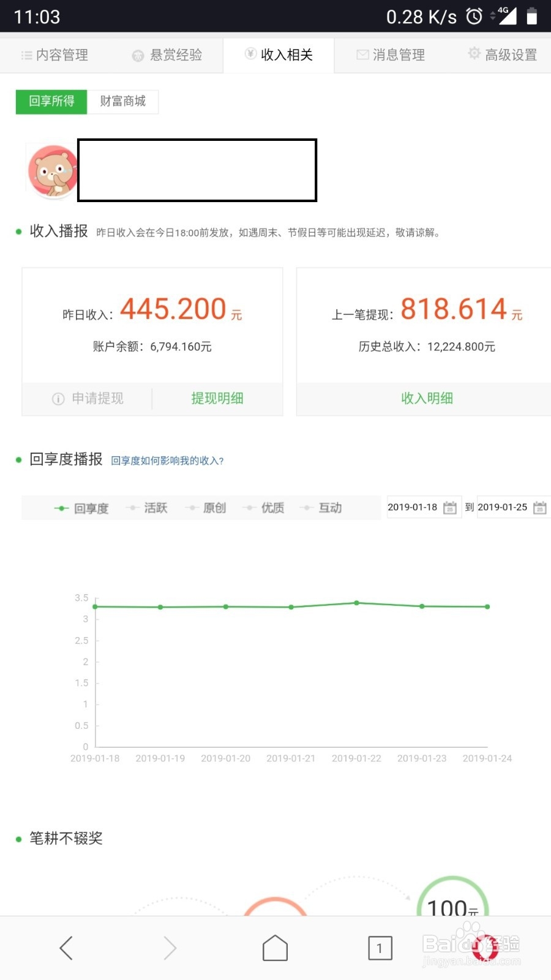551x980 pixels.
Task: Click total income 12,224.800元 text
Action: [427, 347]
